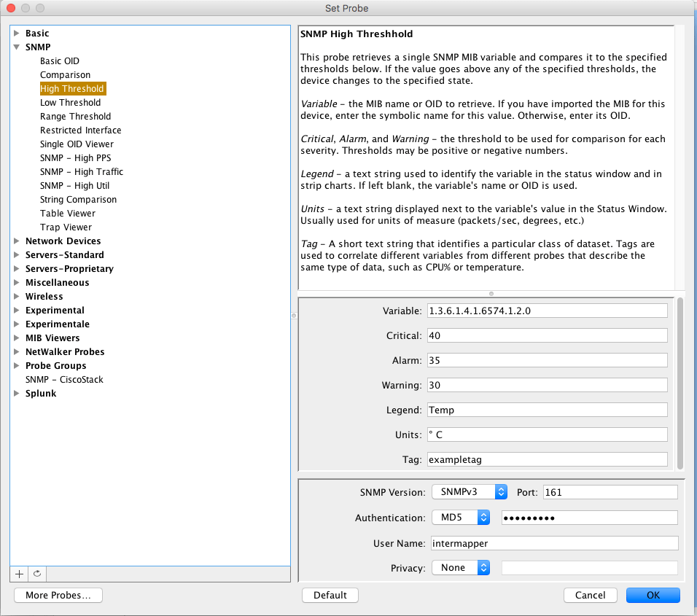Click the Critical threshold field
This screenshot has height=616, width=697.
(x=546, y=336)
